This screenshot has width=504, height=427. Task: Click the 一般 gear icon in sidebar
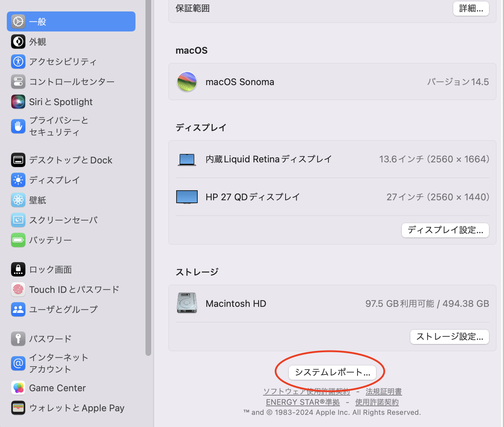[x=18, y=21]
